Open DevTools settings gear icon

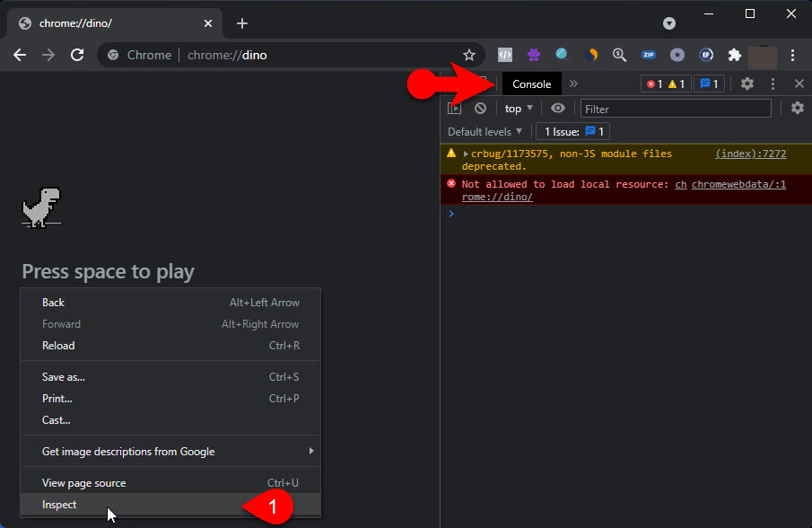pyautogui.click(x=747, y=84)
